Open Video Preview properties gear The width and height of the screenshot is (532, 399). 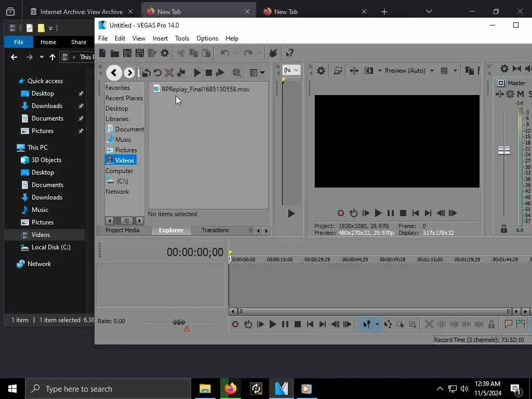point(321,71)
